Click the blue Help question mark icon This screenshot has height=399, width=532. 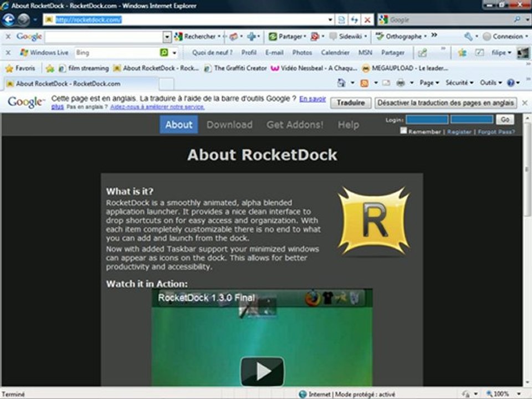click(x=510, y=83)
